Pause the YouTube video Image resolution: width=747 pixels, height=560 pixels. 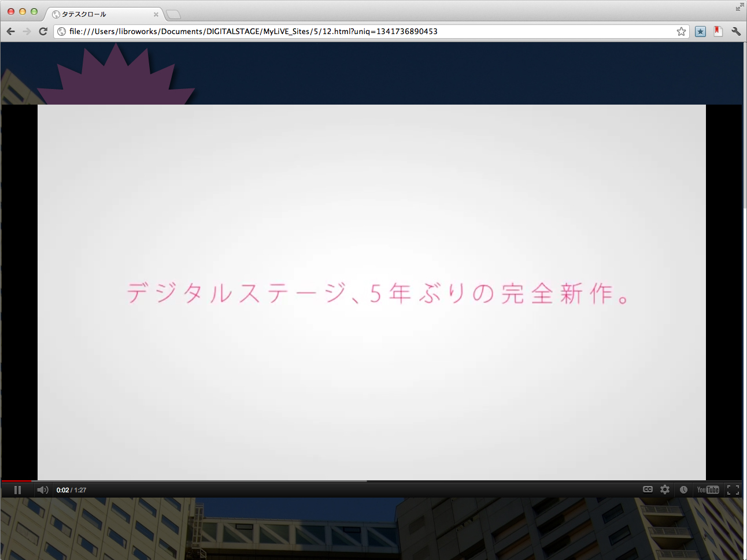point(17,490)
